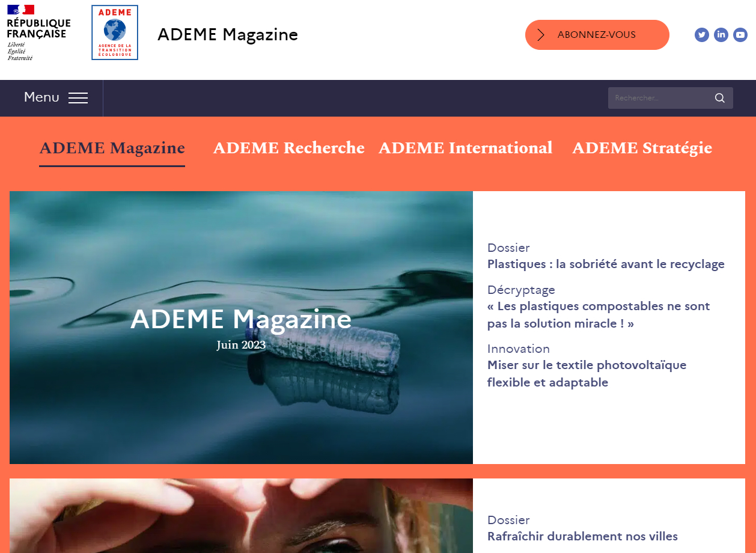The height and width of the screenshot is (553, 756).
Task: Open the June 2023 plastic bottle cover image
Action: 241,328
